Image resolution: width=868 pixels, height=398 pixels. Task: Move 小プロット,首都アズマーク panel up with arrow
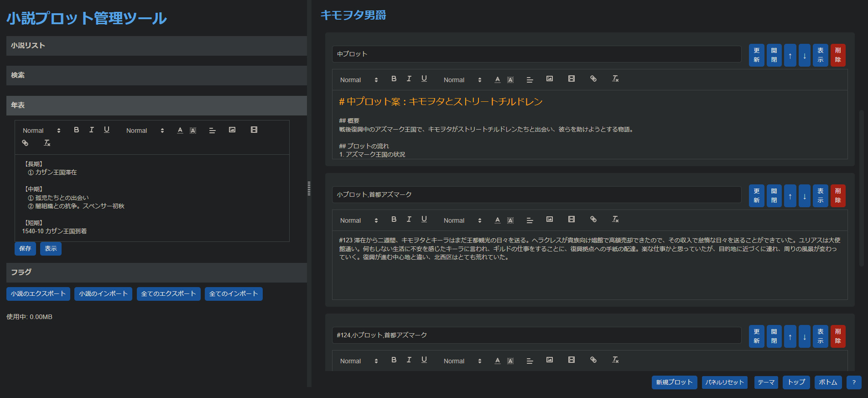(790, 196)
